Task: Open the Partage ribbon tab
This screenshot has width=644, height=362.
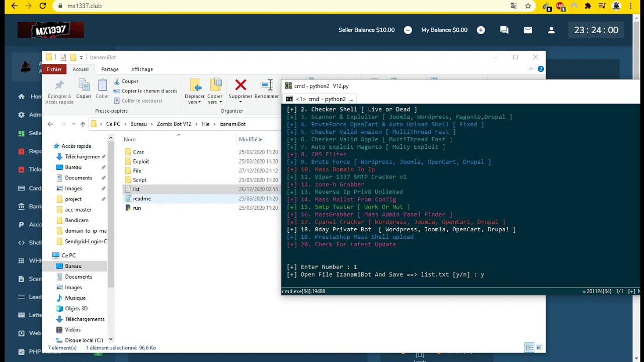Action: 110,69
